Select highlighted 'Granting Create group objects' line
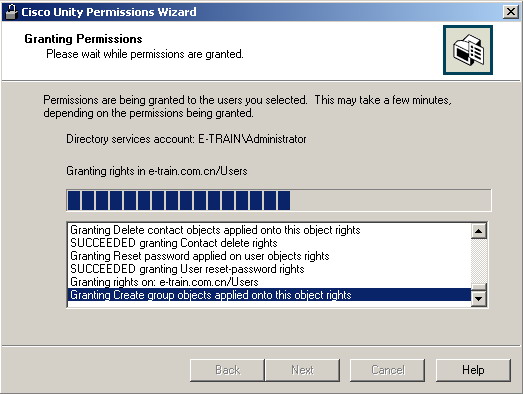 click(x=269, y=295)
